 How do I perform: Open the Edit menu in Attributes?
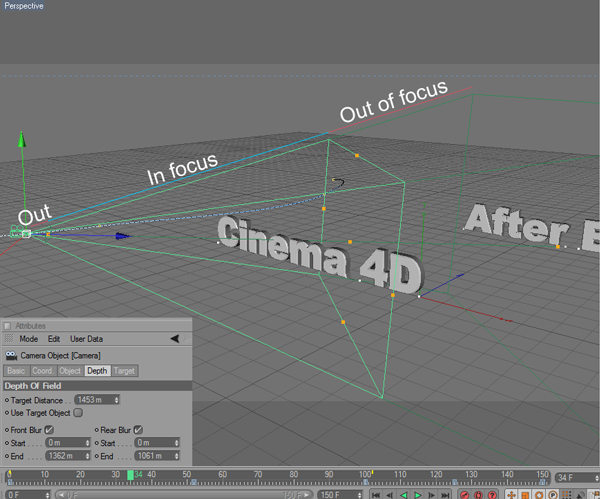pos(54,339)
